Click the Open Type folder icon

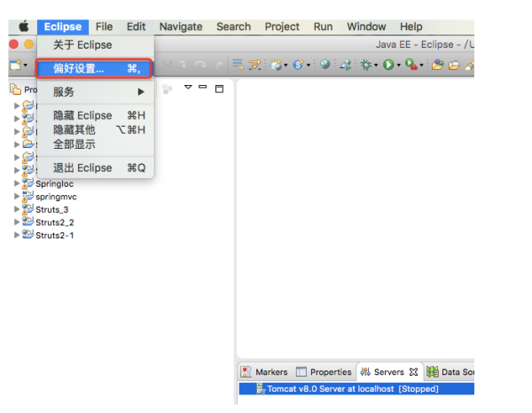tap(438, 65)
